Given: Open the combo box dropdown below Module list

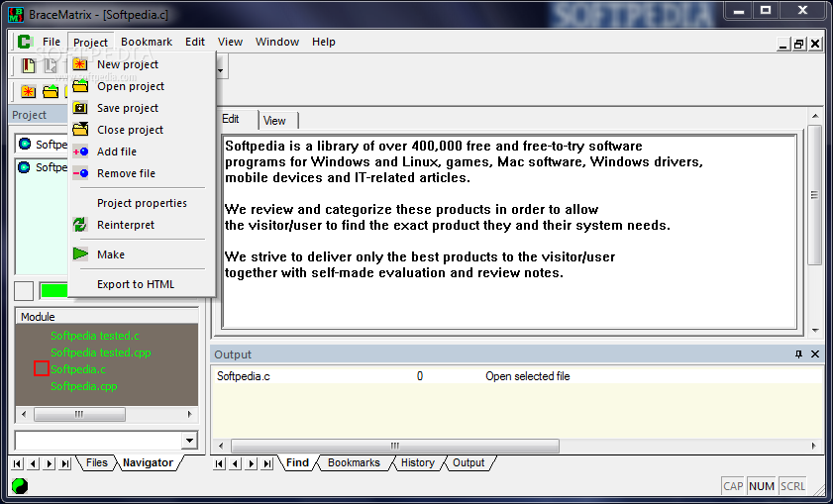Looking at the screenshot, I should (189, 441).
